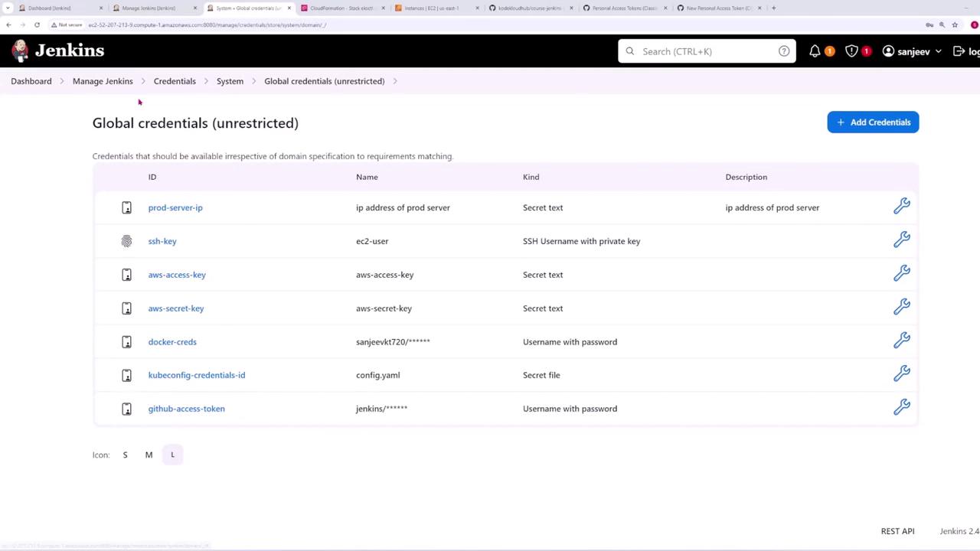
Task: Switch to the Manage Jenkins browser tab
Action: tap(153, 8)
